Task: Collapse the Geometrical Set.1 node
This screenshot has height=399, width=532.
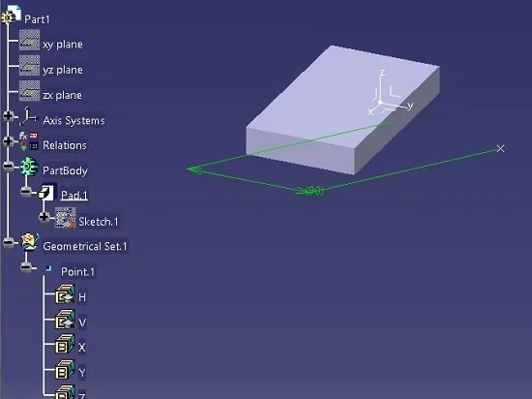Action: pos(9,242)
